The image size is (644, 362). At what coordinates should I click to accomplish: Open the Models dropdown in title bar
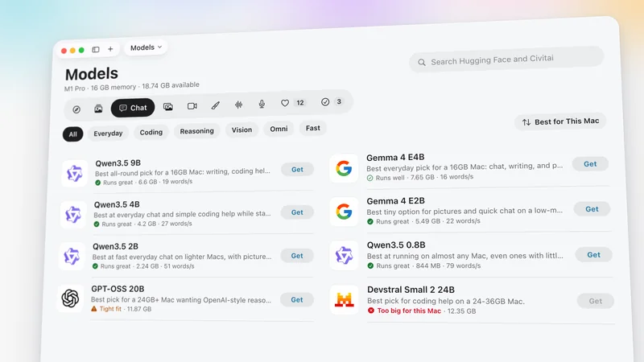(x=146, y=47)
